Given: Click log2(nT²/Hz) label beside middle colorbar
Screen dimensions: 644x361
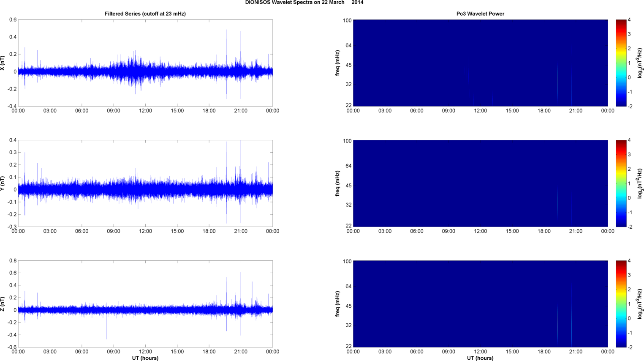Looking at the screenshot, I should click(x=640, y=183).
